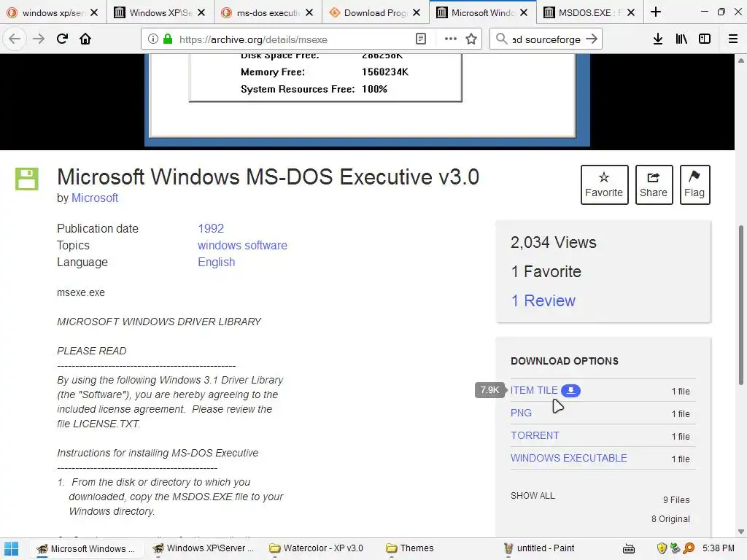The width and height of the screenshot is (747, 560).
Task: Download the PNG option
Action: click(521, 413)
